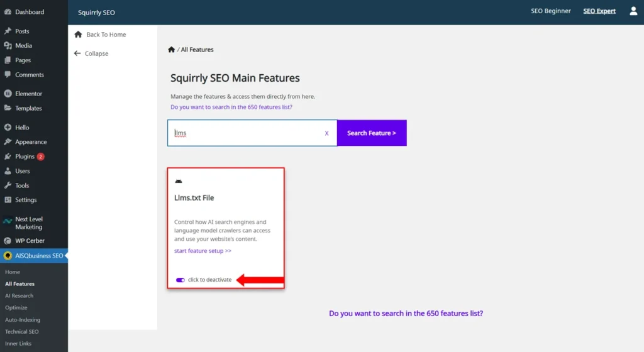Click the Media library icon

(x=8, y=45)
